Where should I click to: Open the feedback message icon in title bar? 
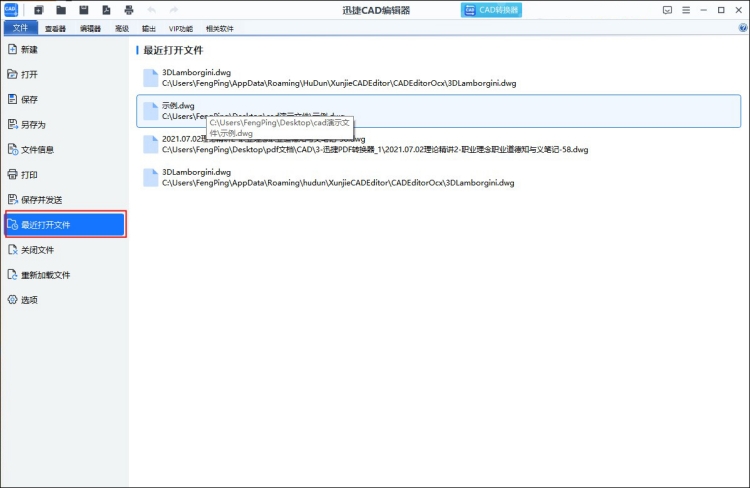click(667, 10)
